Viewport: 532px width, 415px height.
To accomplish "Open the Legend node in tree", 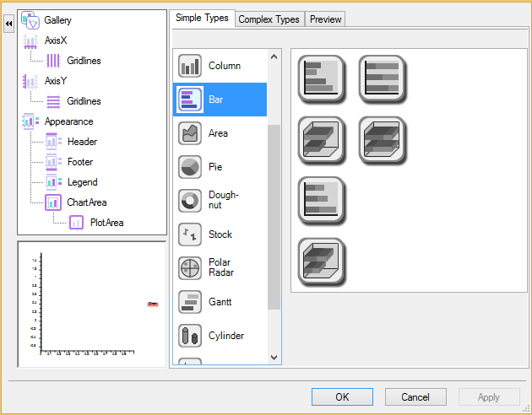I will [82, 182].
